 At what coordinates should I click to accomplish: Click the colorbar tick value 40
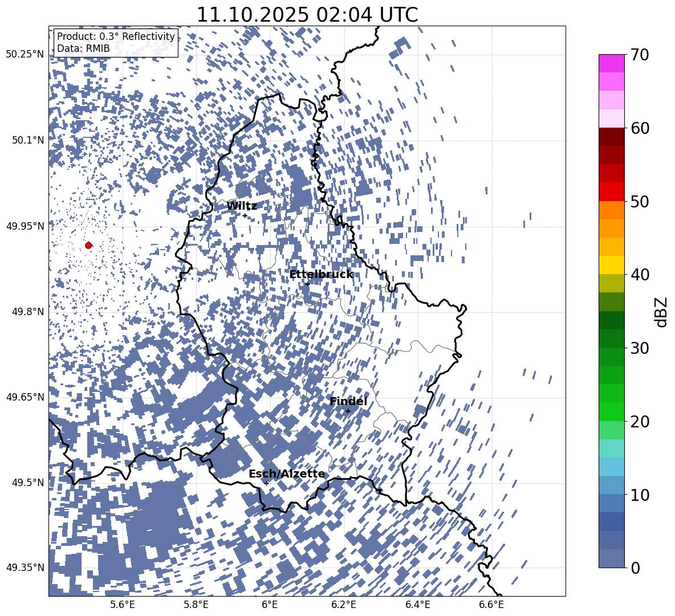(640, 275)
